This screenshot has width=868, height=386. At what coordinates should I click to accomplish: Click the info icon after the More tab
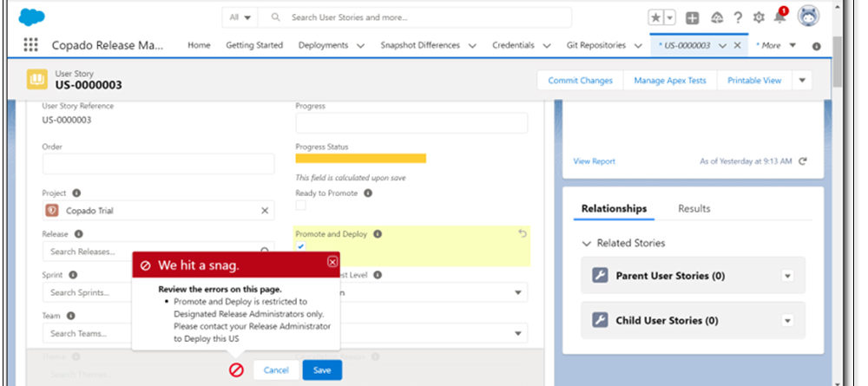(x=816, y=46)
